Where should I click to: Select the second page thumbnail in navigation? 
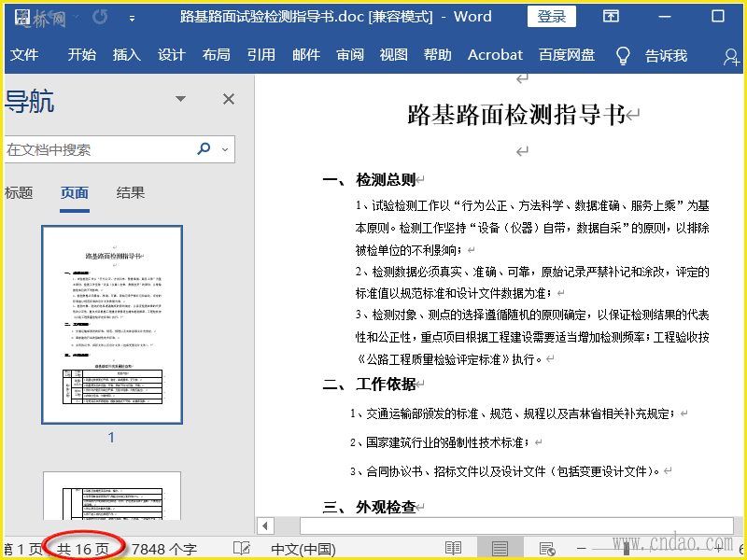point(112,496)
